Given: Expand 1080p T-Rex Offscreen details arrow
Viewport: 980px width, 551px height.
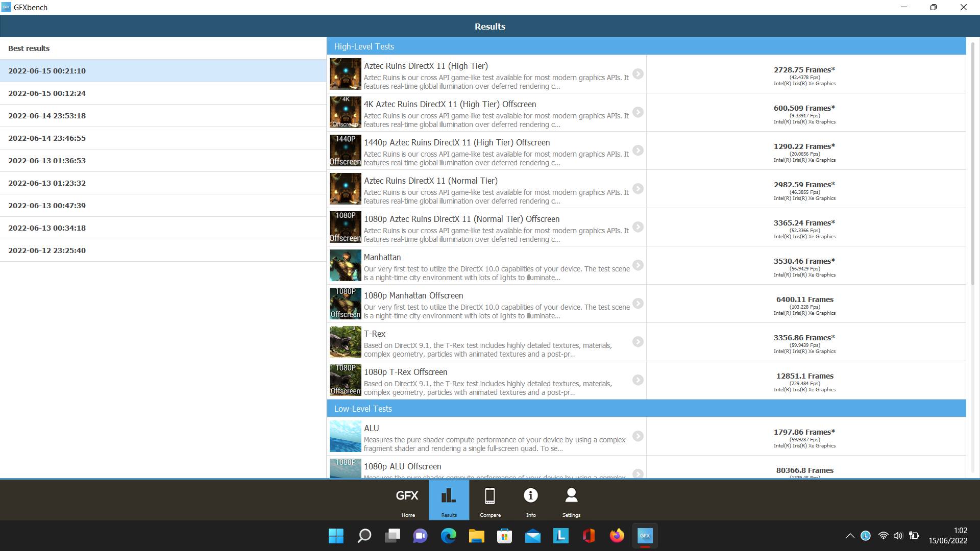Looking at the screenshot, I should 638,380.
